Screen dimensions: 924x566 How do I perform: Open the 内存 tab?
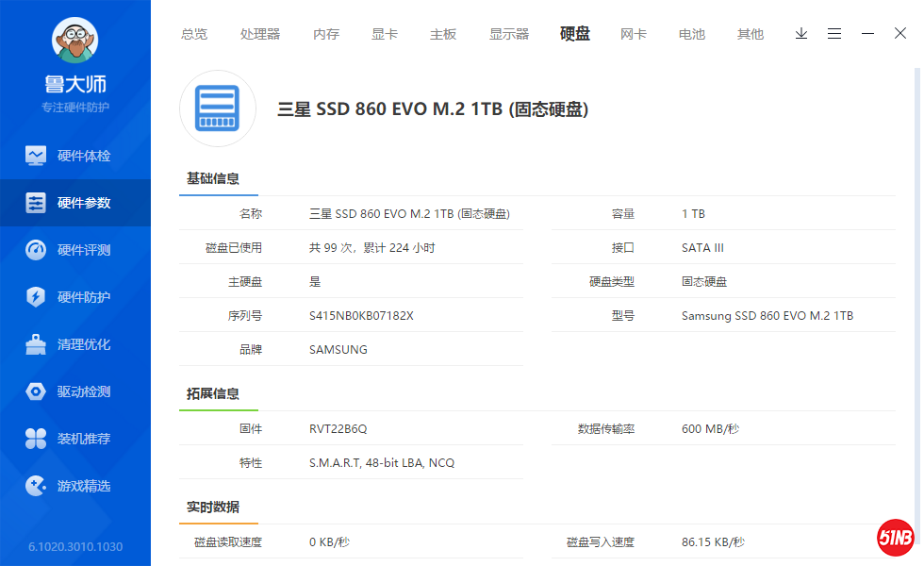point(326,34)
